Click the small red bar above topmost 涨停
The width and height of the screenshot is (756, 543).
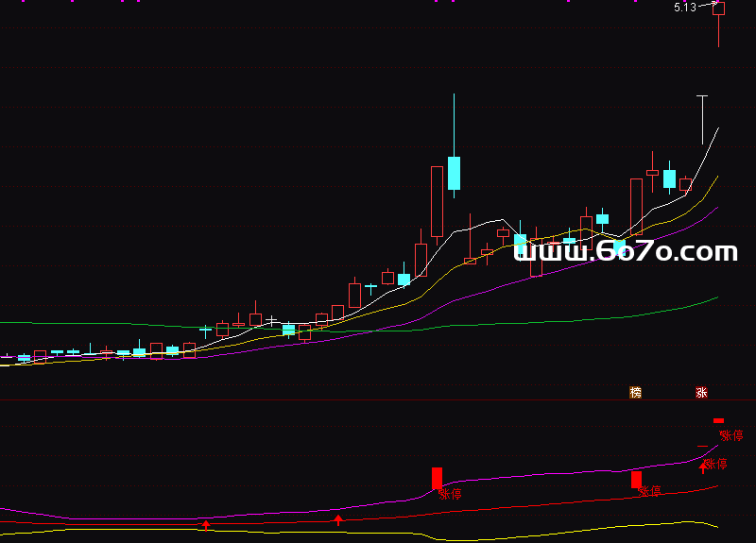718,420
